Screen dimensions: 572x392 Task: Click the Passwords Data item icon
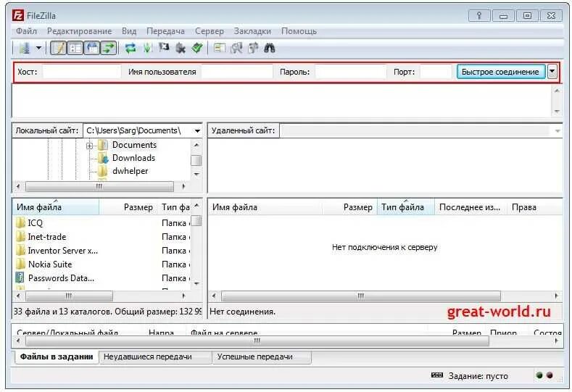pyautogui.click(x=20, y=278)
